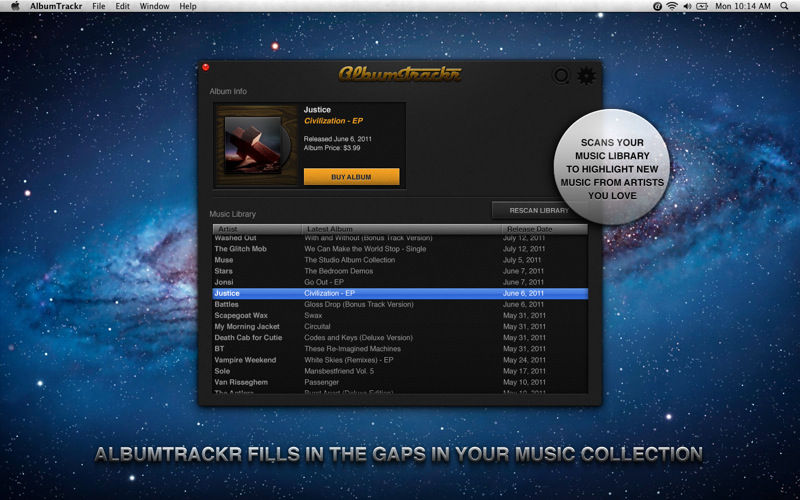Select the Sole artist row
Viewport: 800px width, 500px height.
pyautogui.click(x=400, y=371)
